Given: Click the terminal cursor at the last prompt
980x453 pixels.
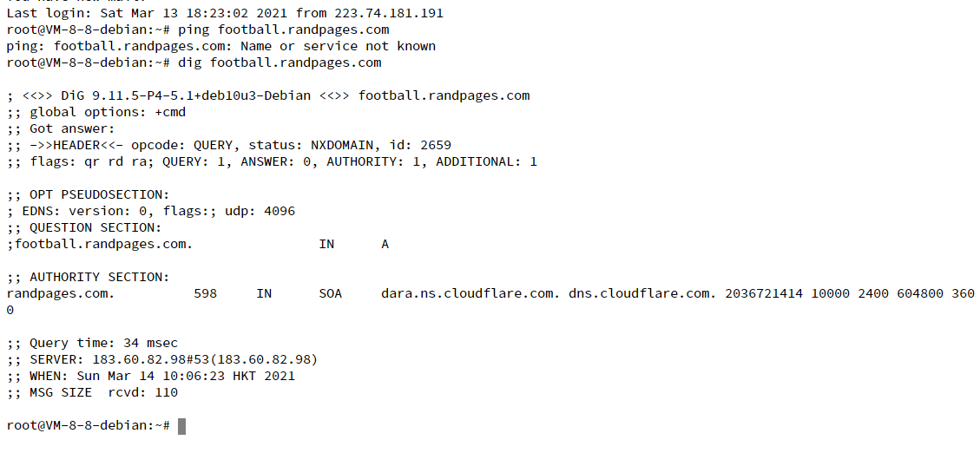Looking at the screenshot, I should 181,426.
